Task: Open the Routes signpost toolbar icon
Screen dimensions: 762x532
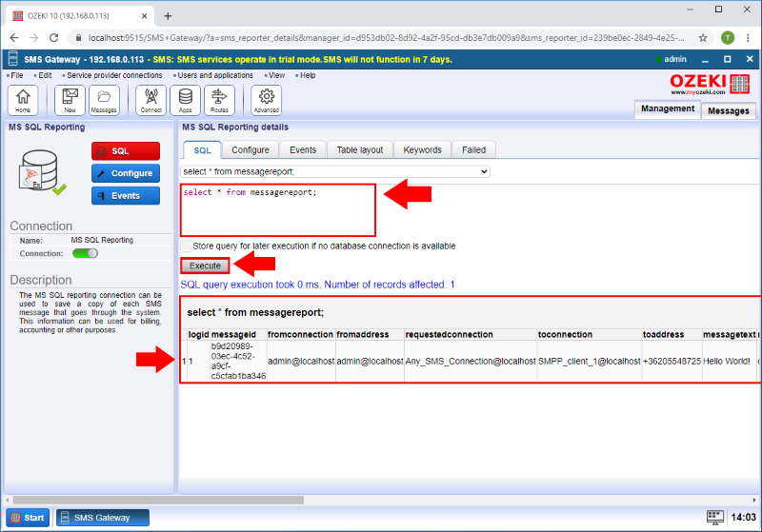Action: [x=219, y=101]
